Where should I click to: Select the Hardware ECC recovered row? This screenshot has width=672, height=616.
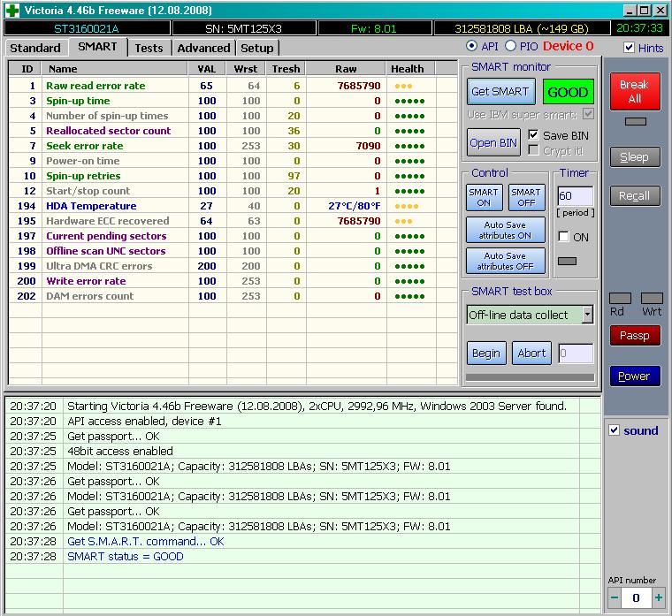point(233,221)
